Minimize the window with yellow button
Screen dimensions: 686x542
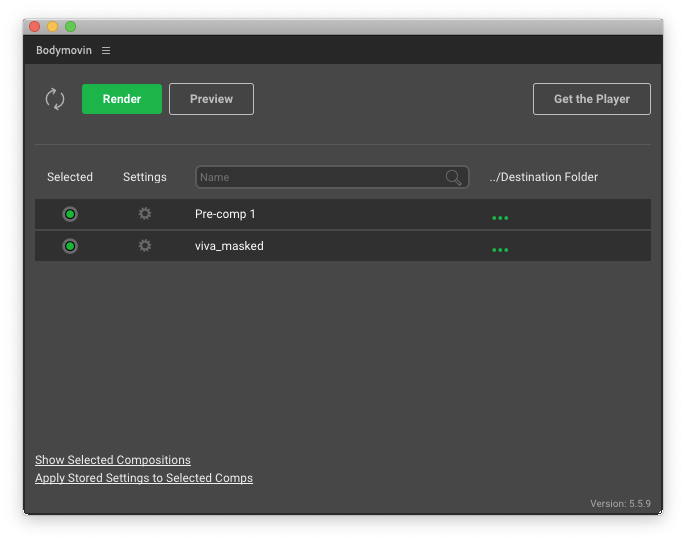(x=52, y=27)
